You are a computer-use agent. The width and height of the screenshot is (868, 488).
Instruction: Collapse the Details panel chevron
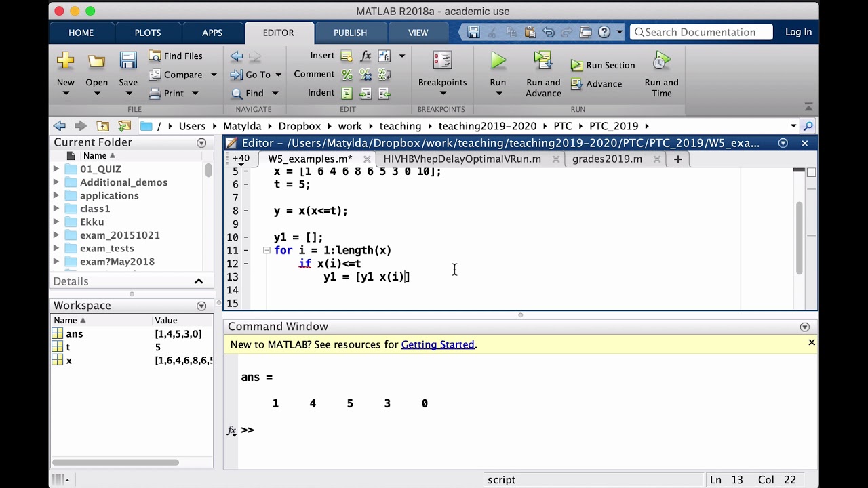click(199, 281)
